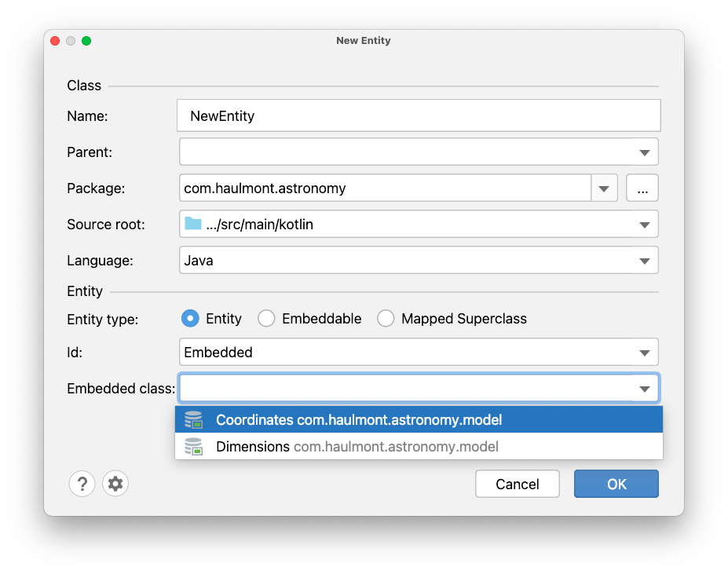This screenshot has width=728, height=574.
Task: Click the entity icon beside Coordinates
Action: point(193,419)
